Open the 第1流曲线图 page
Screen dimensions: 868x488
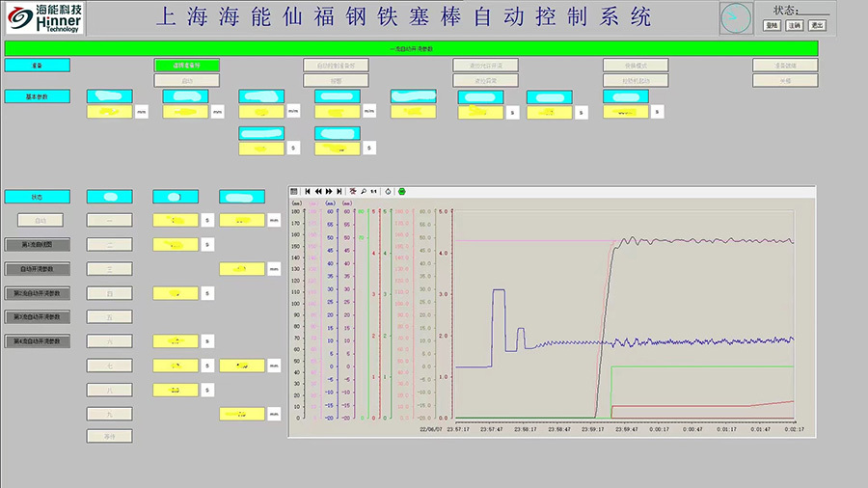(39, 245)
